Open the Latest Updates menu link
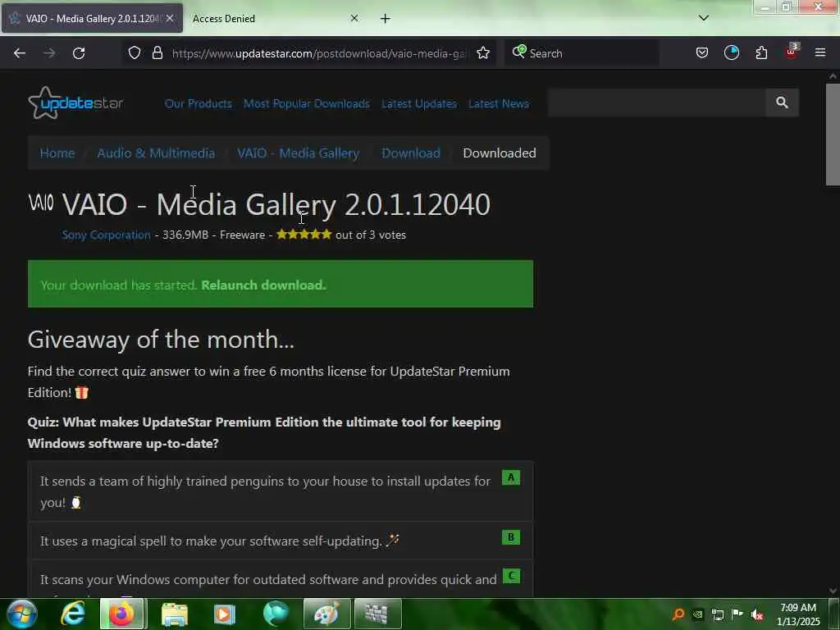This screenshot has height=630, width=840. point(419,103)
